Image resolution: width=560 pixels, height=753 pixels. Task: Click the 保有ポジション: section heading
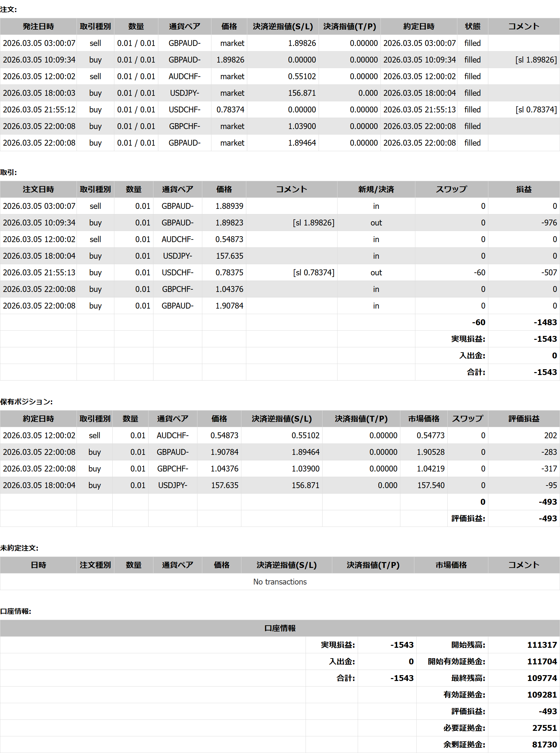coord(26,402)
